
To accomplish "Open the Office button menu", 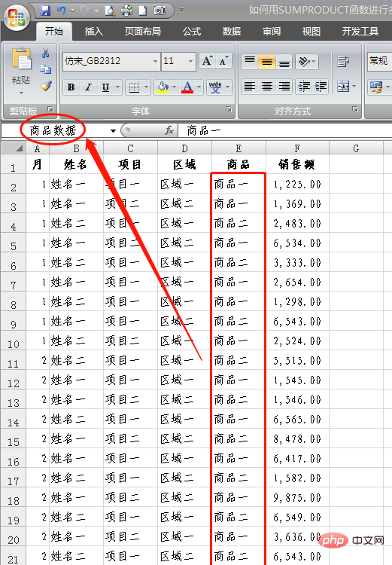I will (17, 17).
